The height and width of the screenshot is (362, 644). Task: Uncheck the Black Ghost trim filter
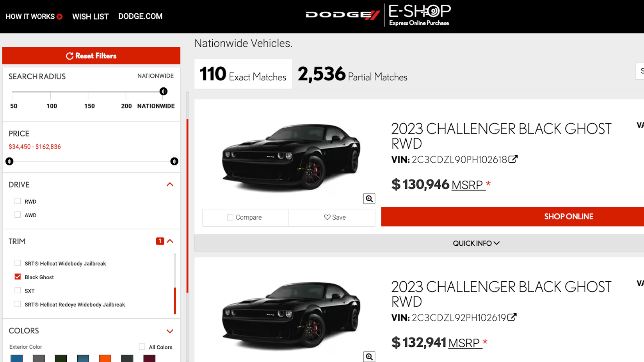click(18, 277)
